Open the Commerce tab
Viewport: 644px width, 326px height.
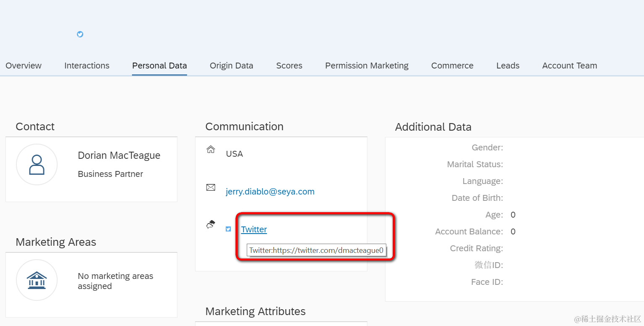pyautogui.click(x=452, y=66)
